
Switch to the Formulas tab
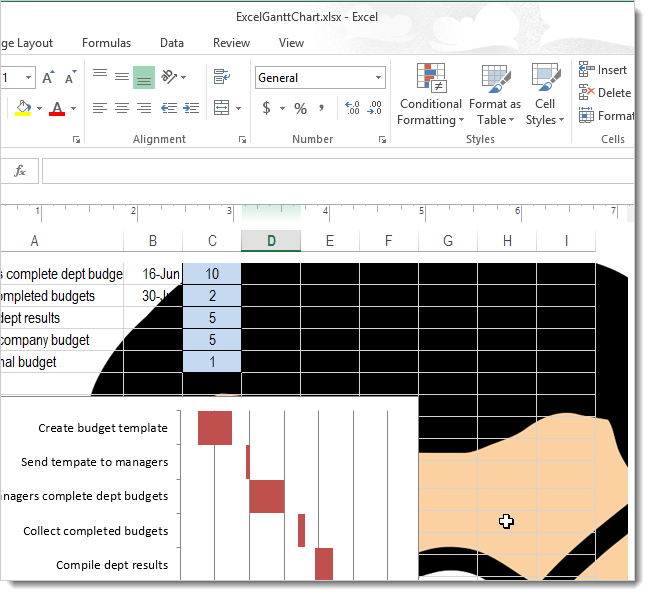pos(107,43)
